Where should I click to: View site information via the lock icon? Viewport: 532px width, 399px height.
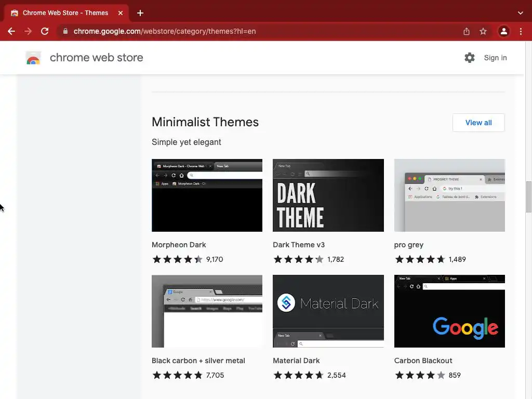(x=65, y=31)
